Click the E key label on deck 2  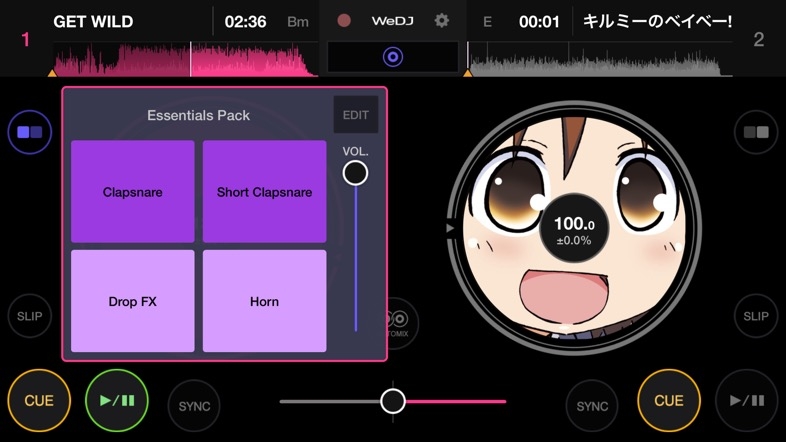[x=487, y=22]
